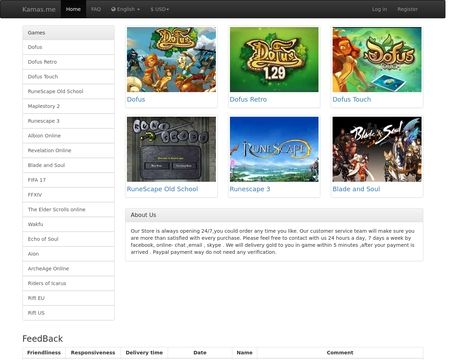Select Rift EU in the sidebar
This screenshot has width=450, height=360.
[68, 298]
